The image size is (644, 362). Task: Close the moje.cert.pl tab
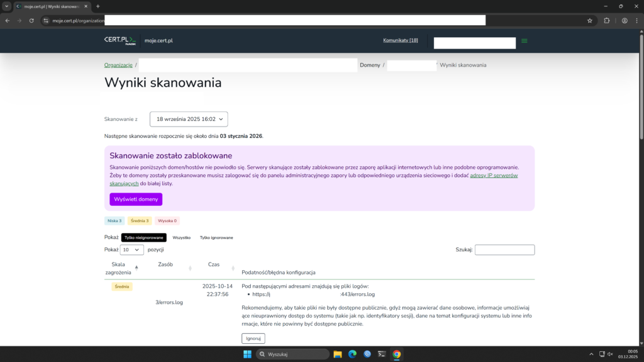[86, 6]
